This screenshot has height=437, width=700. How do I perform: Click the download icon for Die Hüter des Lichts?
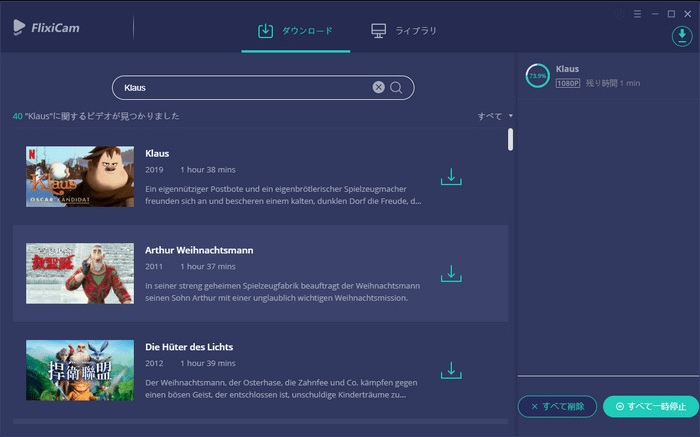coord(451,369)
